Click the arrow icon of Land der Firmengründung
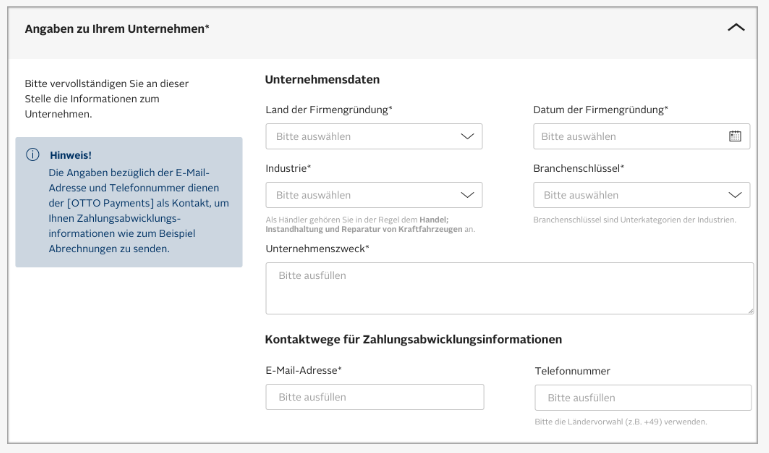 pos(467,136)
